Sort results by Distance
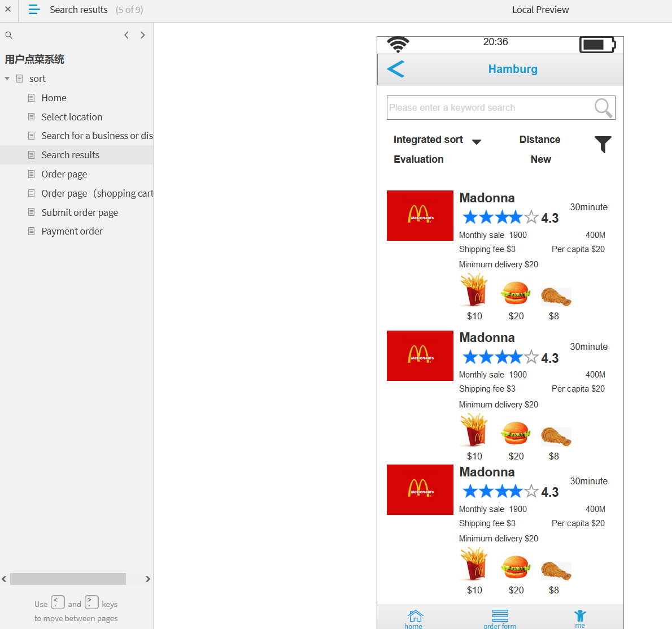 [x=539, y=140]
